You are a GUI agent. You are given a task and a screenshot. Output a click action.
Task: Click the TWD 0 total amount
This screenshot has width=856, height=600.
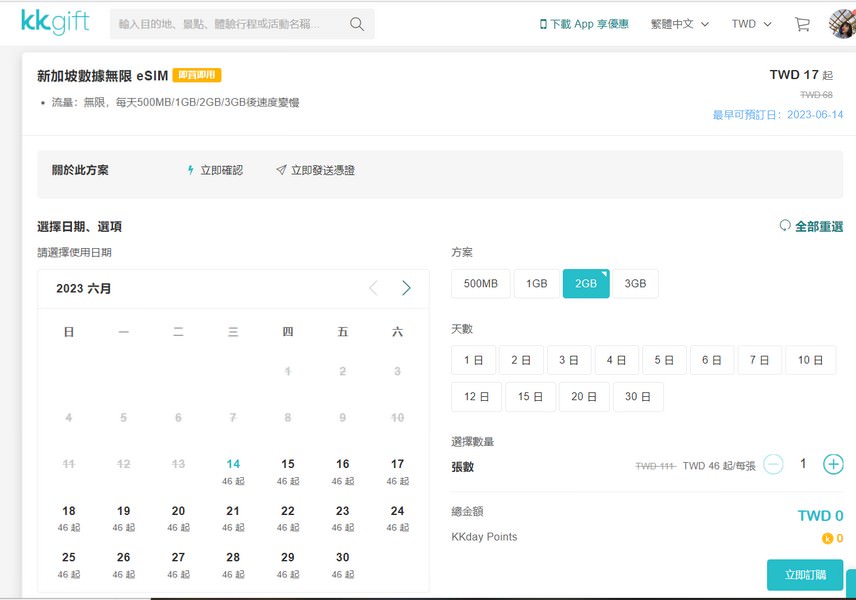820,515
